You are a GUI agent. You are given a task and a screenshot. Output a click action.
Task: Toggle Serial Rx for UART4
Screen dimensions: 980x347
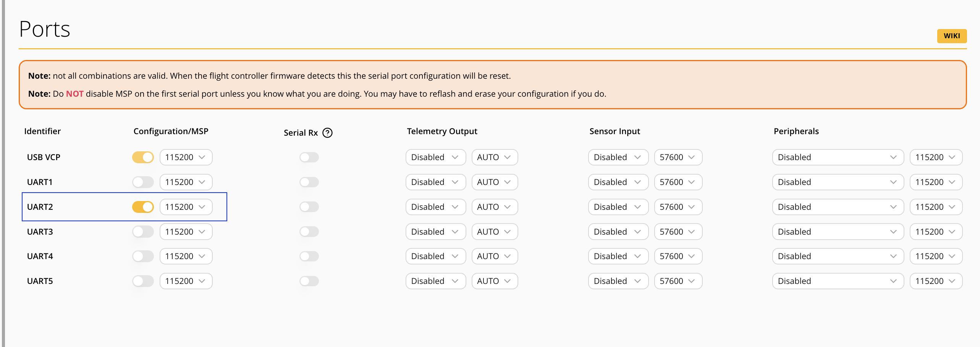309,256
